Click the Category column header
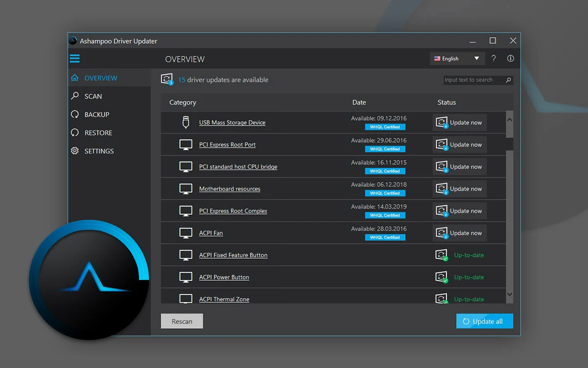 (x=183, y=103)
